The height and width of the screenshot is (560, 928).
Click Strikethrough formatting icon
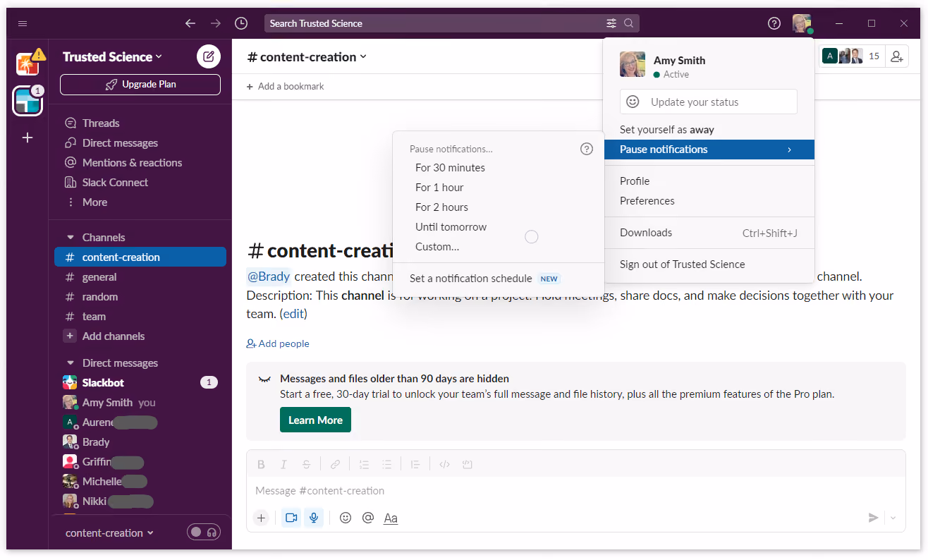tap(306, 464)
